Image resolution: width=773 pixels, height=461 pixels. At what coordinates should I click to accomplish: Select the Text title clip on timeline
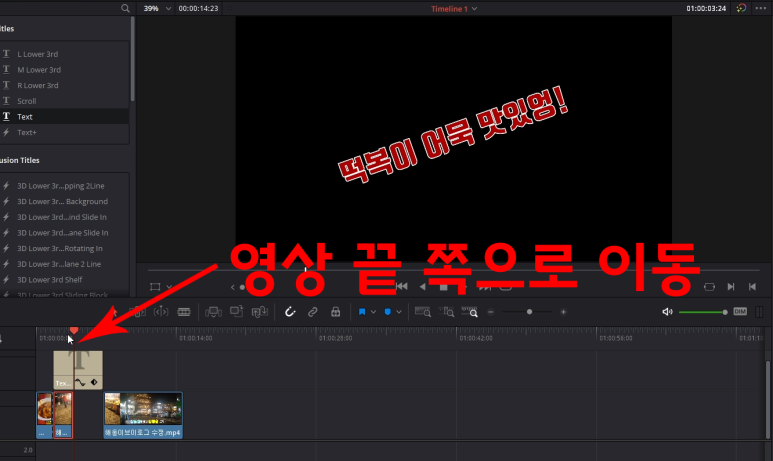78,370
